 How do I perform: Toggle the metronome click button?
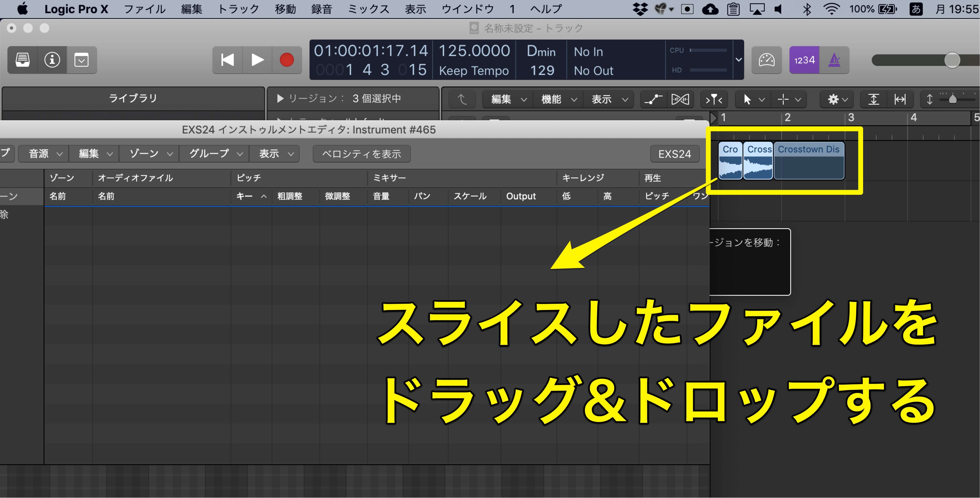[834, 60]
